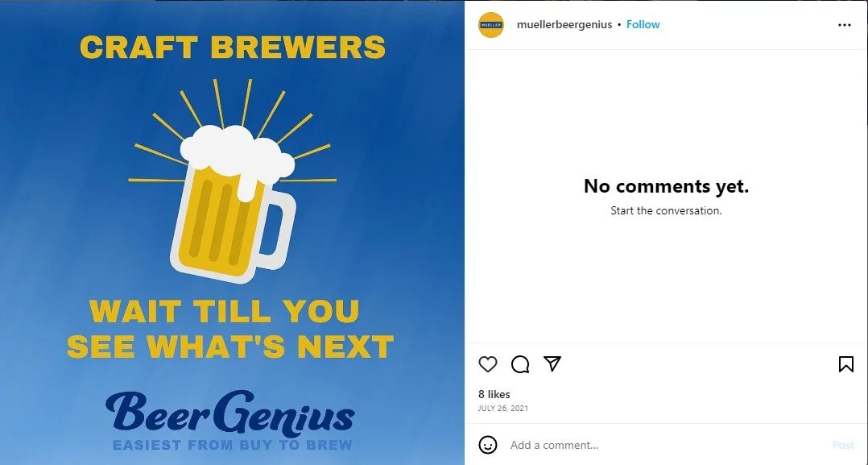Open the muellerbeergenius profile avatar
The height and width of the screenshot is (465, 868).
tap(491, 25)
